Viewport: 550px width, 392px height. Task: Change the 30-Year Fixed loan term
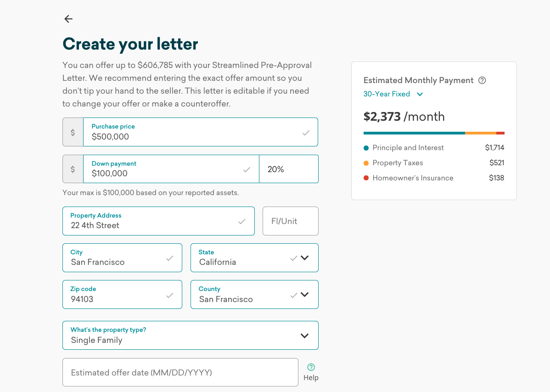[x=393, y=94]
